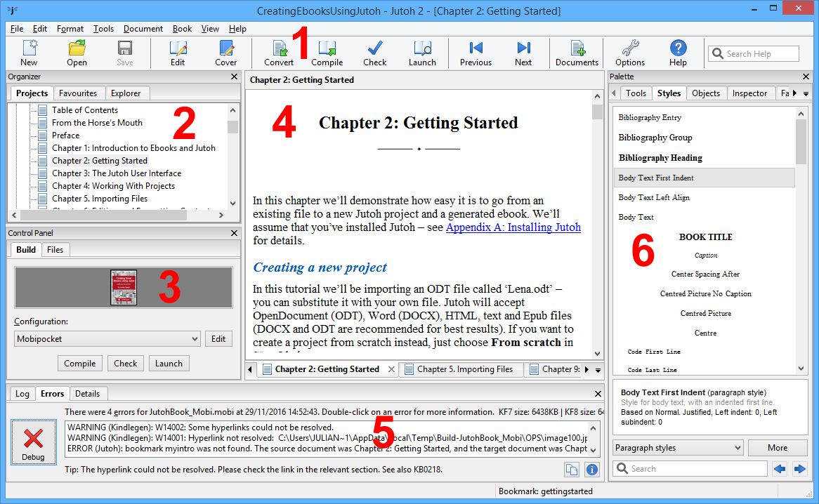Click the Check checkmark toolbar icon
The image size is (819, 504).
coord(374,53)
